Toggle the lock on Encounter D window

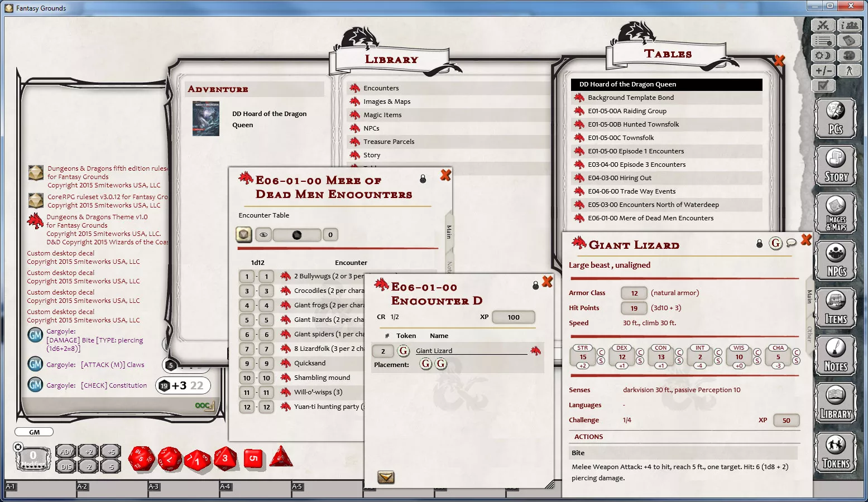pyautogui.click(x=535, y=286)
